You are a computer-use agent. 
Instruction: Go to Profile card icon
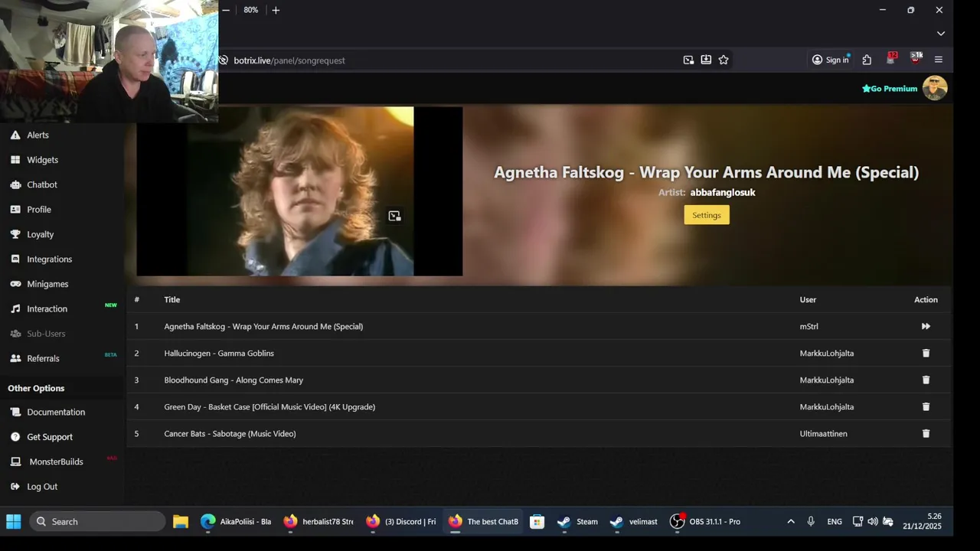click(15, 210)
